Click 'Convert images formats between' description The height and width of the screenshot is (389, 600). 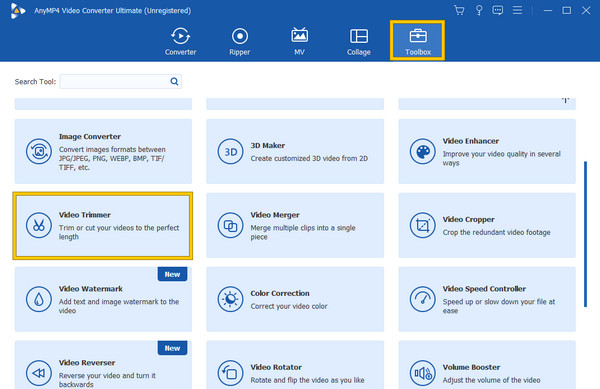[x=112, y=158]
